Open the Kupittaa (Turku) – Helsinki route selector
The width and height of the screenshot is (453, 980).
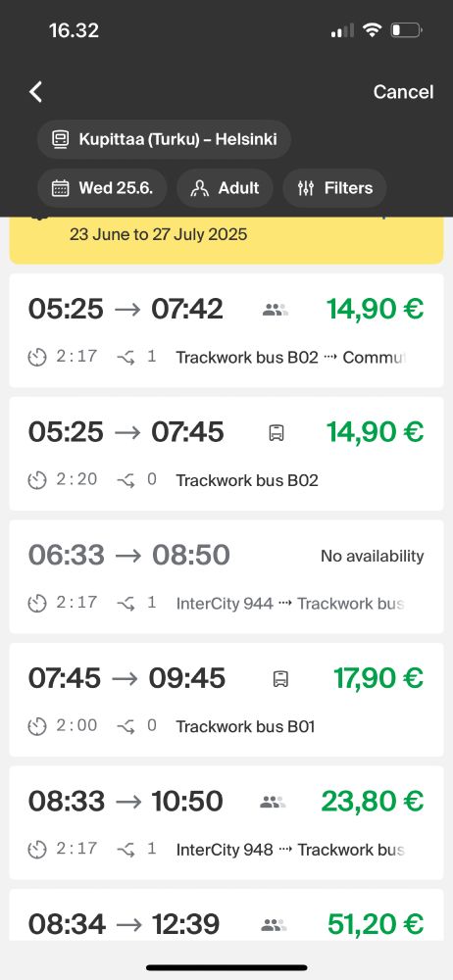click(164, 139)
